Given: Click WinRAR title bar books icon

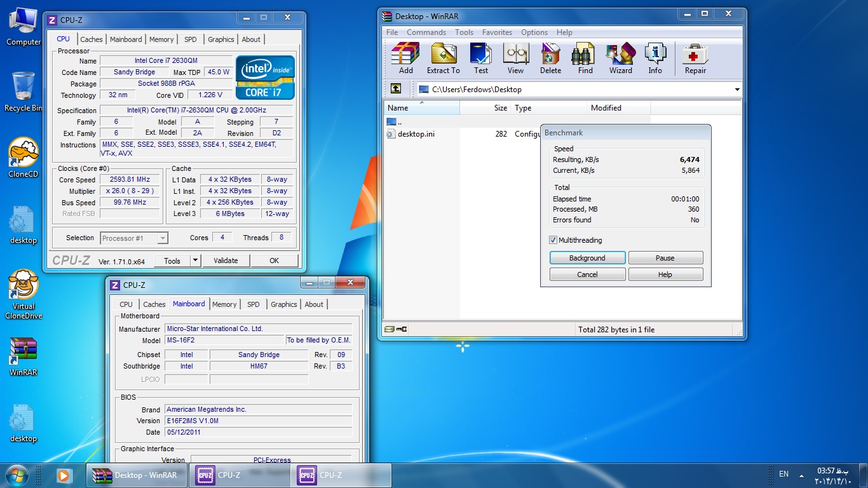Looking at the screenshot, I should coord(387,16).
